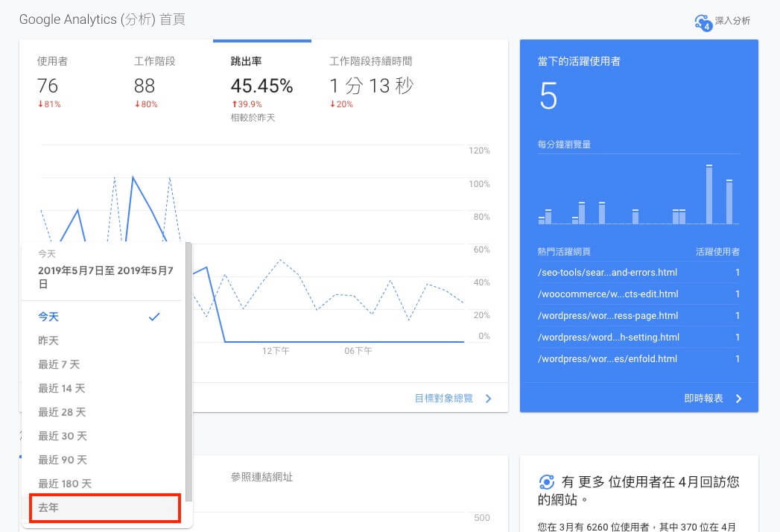Select the highlighted 去年 option

point(104,508)
